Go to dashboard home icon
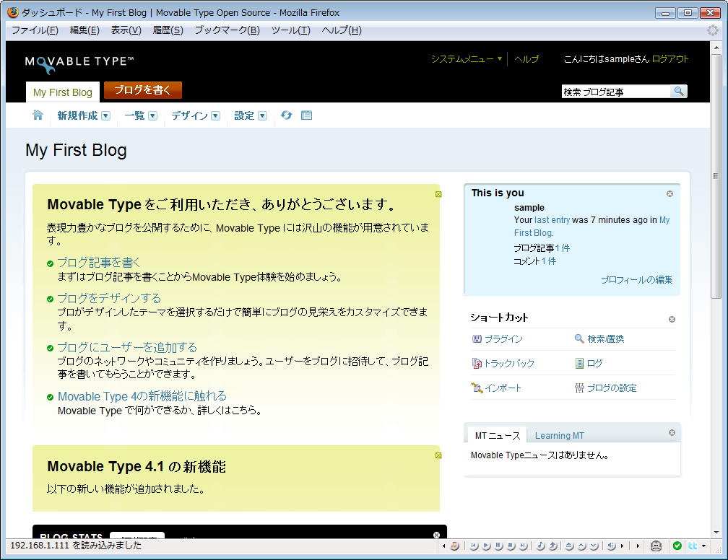The width and height of the screenshot is (728, 560). point(38,115)
